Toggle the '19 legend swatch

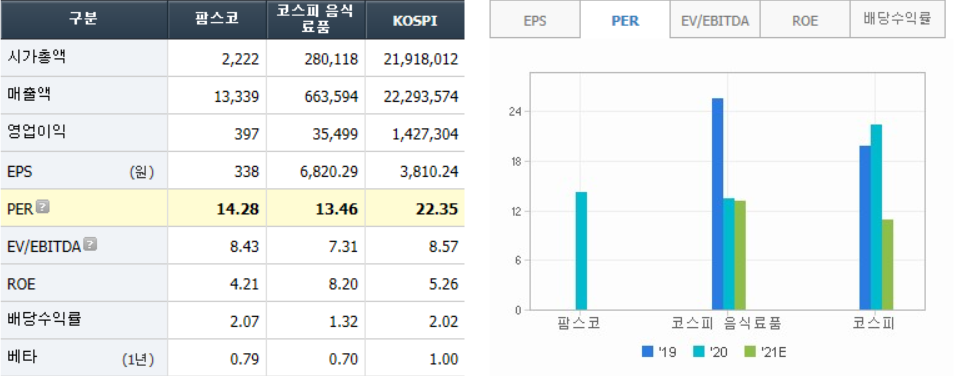click(x=647, y=352)
